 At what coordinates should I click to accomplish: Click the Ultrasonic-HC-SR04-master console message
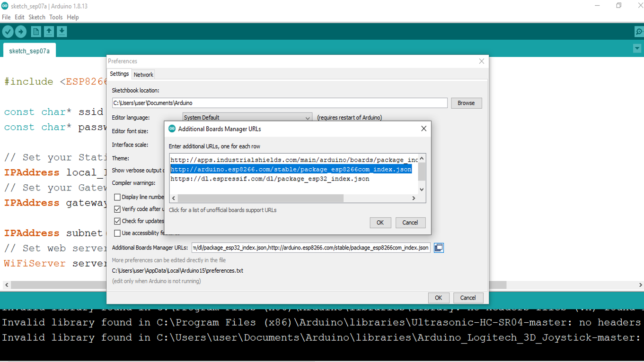click(322, 322)
